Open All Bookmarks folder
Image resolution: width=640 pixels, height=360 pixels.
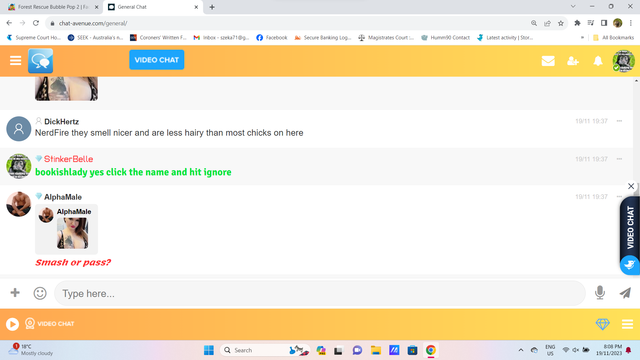(x=613, y=38)
